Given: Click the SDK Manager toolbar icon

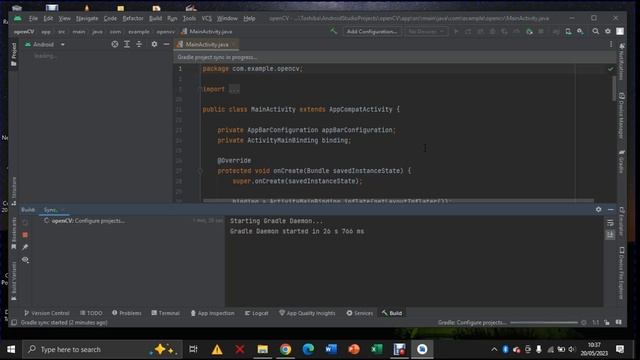Looking at the screenshot, I should click(x=580, y=31).
